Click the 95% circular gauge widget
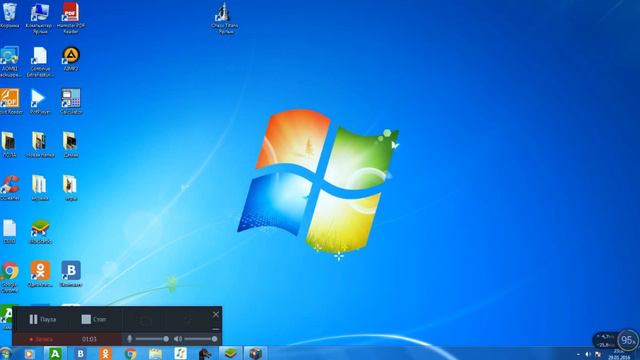 [628, 340]
